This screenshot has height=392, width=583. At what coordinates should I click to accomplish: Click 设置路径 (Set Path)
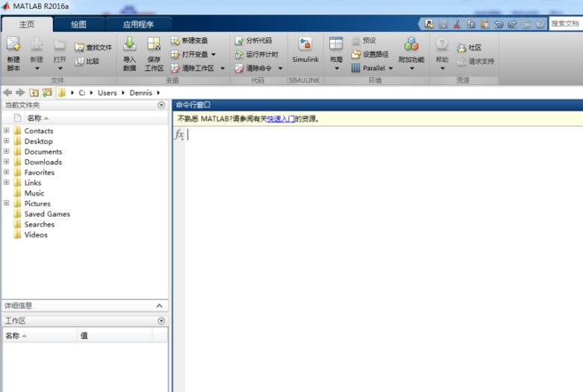click(370, 55)
